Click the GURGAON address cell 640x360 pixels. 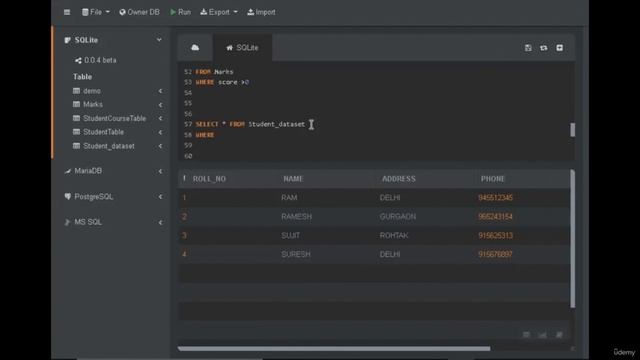coord(398,216)
